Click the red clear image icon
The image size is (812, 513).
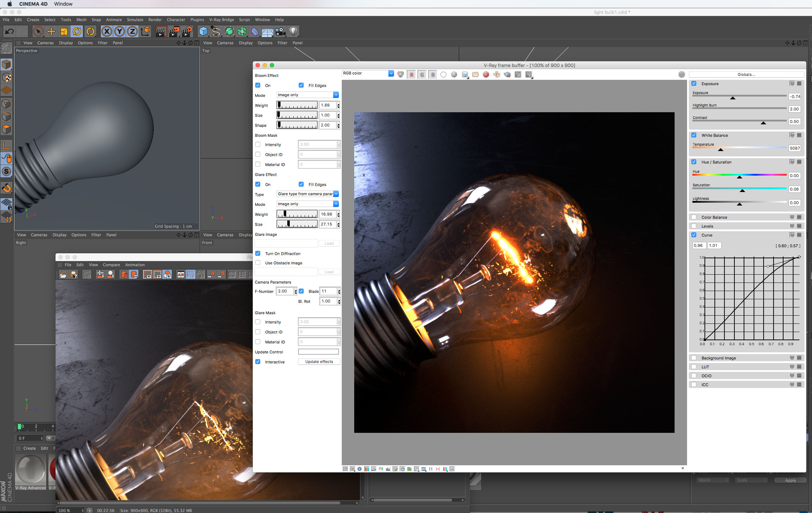click(486, 74)
